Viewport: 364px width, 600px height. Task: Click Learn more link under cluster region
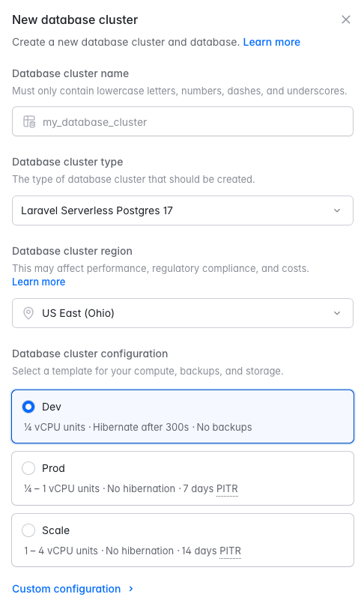(x=39, y=282)
